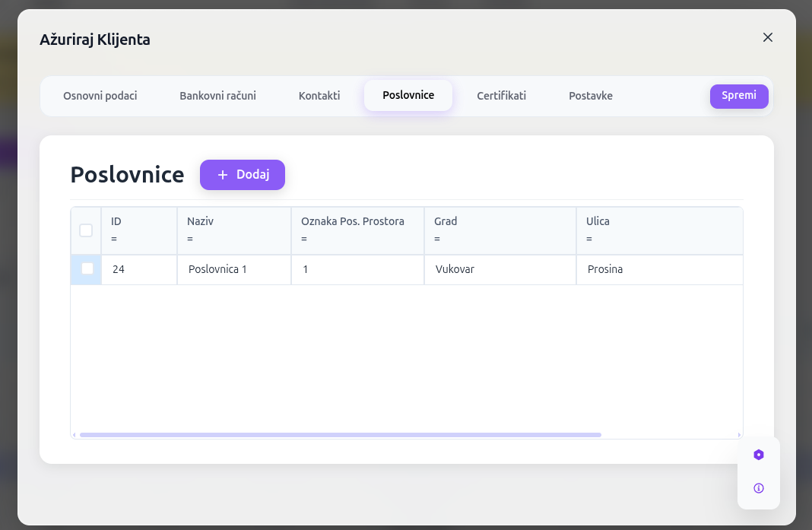812x530 pixels.
Task: Click the right scroll arrow of the table
Action: 739,435
